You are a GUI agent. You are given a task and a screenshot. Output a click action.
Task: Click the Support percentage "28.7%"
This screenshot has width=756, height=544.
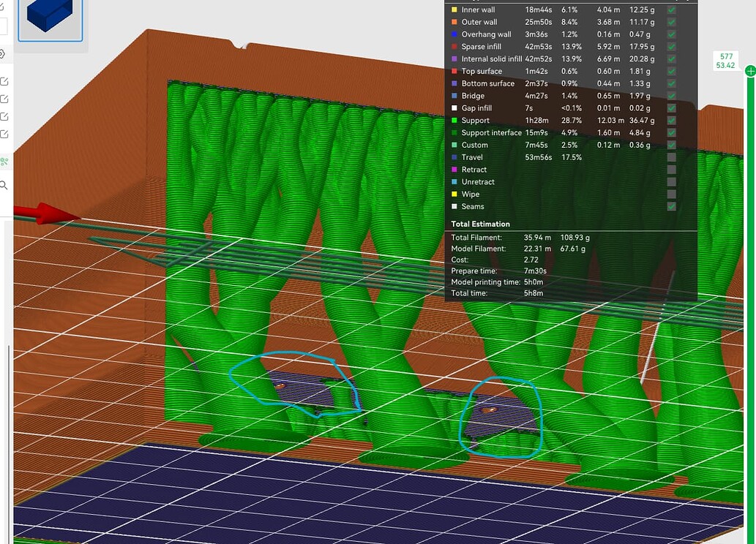point(572,121)
